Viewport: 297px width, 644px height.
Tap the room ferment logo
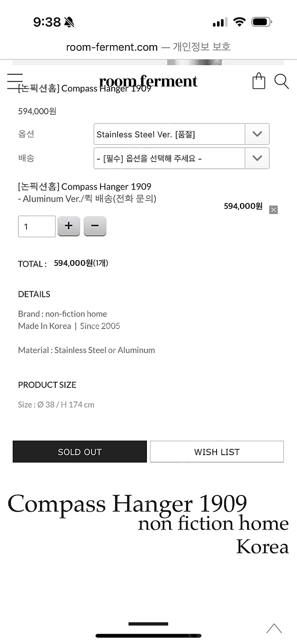(x=148, y=81)
